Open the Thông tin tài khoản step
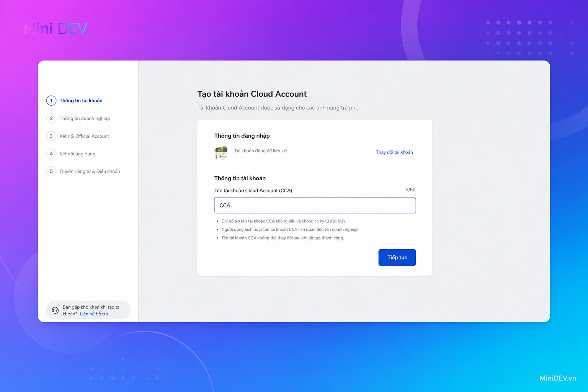The image size is (588, 392). coord(81,101)
